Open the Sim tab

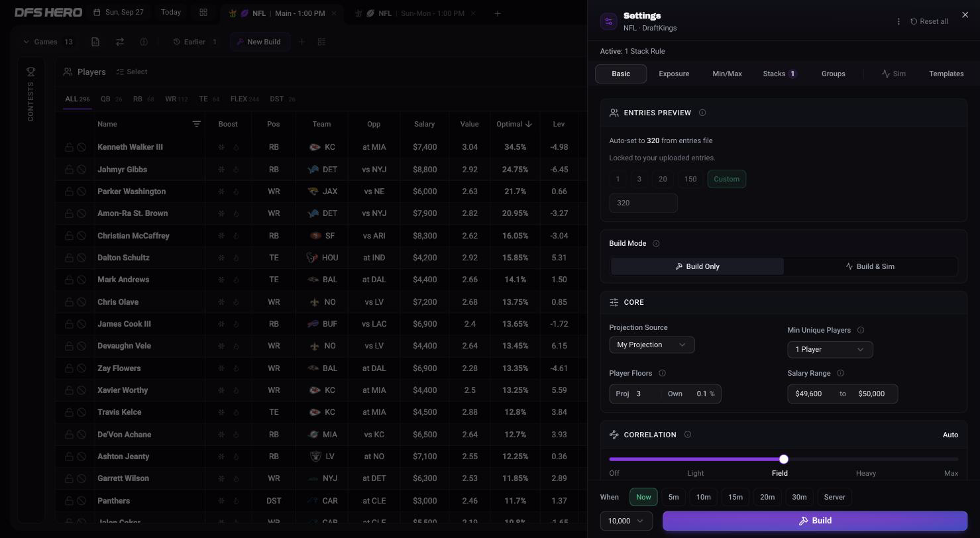tap(893, 74)
